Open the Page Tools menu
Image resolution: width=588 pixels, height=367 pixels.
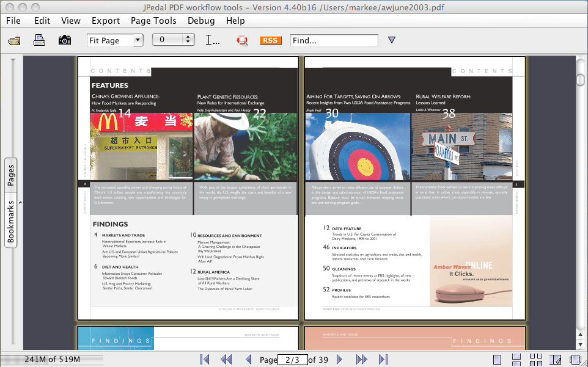click(153, 20)
